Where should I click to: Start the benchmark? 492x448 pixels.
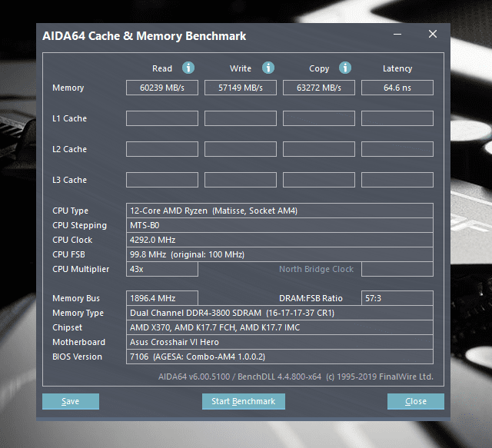click(x=244, y=401)
